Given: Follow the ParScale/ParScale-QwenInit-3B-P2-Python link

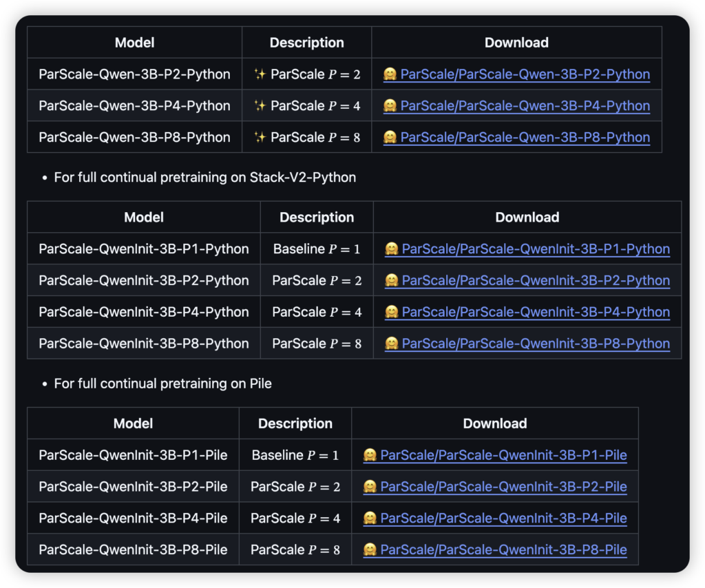Looking at the screenshot, I should pyautogui.click(x=527, y=280).
